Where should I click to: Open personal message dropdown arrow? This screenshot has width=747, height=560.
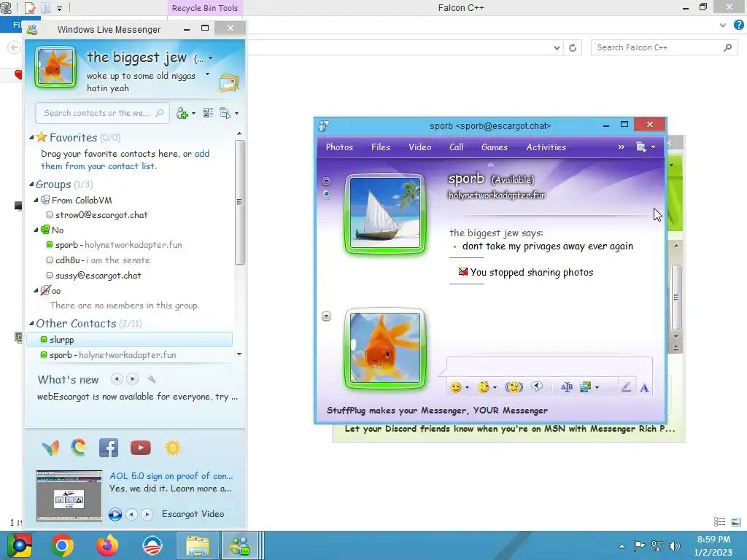(x=207, y=74)
